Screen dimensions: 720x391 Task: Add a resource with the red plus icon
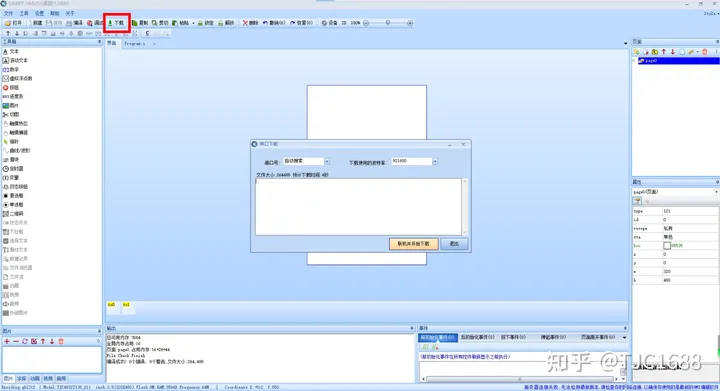tap(6, 341)
